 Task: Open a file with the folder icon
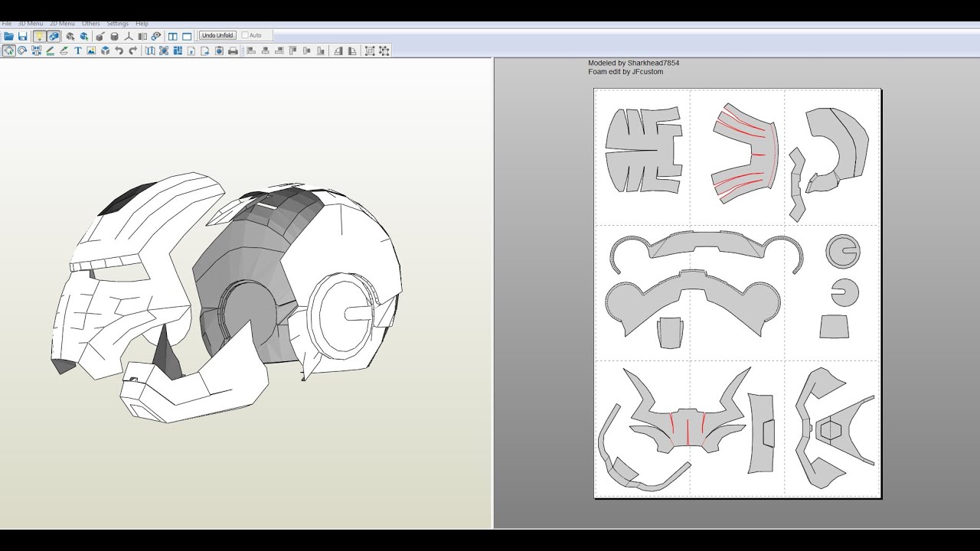click(8, 36)
